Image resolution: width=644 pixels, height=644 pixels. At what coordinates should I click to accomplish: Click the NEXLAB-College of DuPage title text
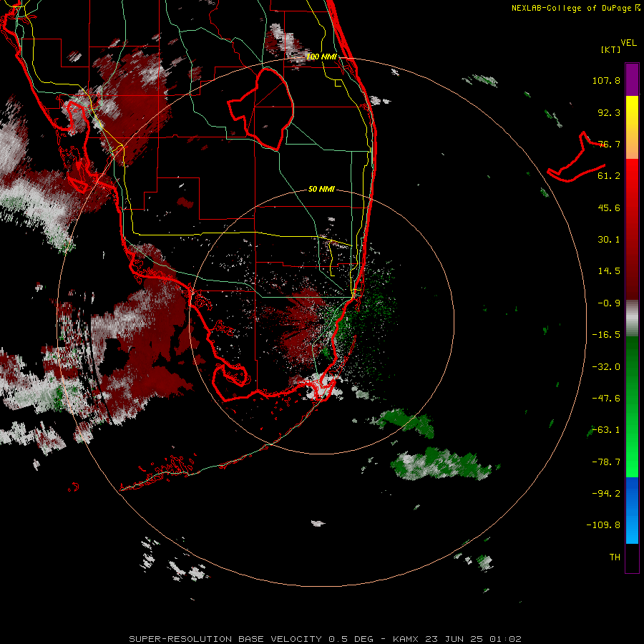(x=576, y=8)
